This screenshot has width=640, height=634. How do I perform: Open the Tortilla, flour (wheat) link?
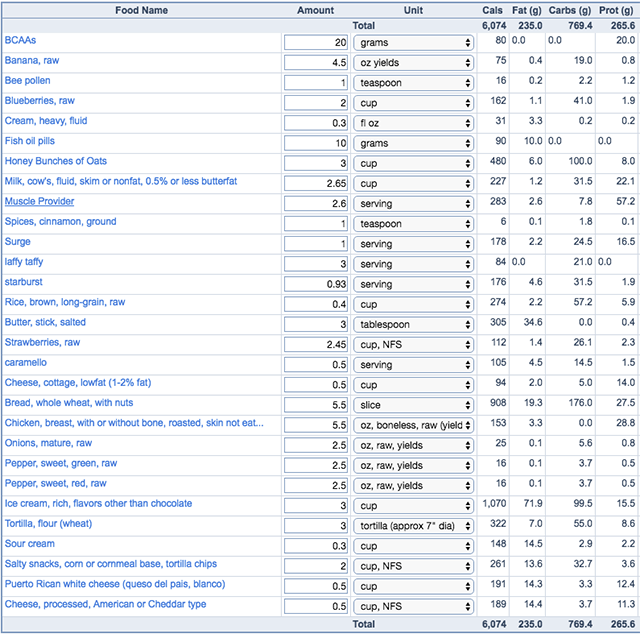[x=48, y=523]
